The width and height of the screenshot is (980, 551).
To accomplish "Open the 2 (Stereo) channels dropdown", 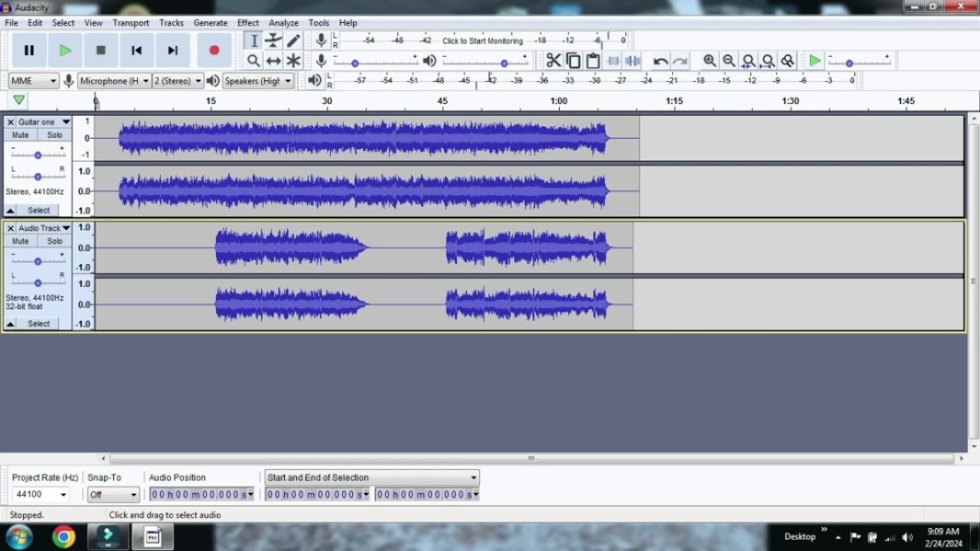I will (178, 80).
